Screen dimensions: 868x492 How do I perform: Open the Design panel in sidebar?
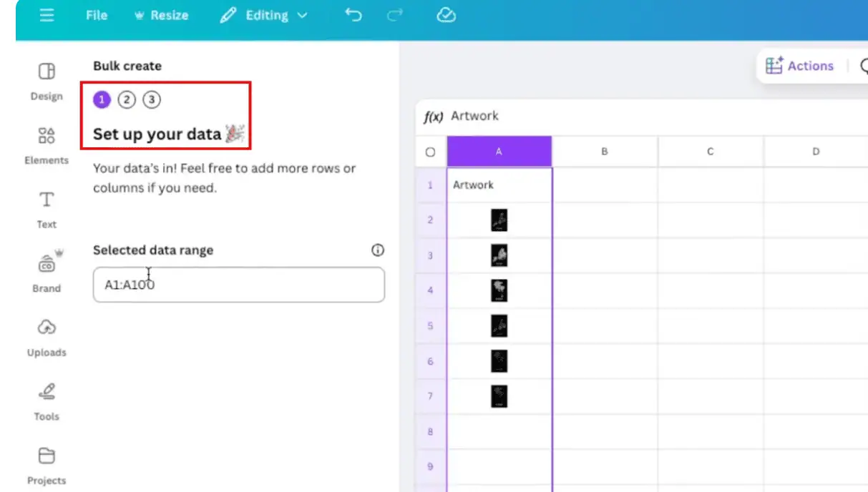(x=47, y=79)
